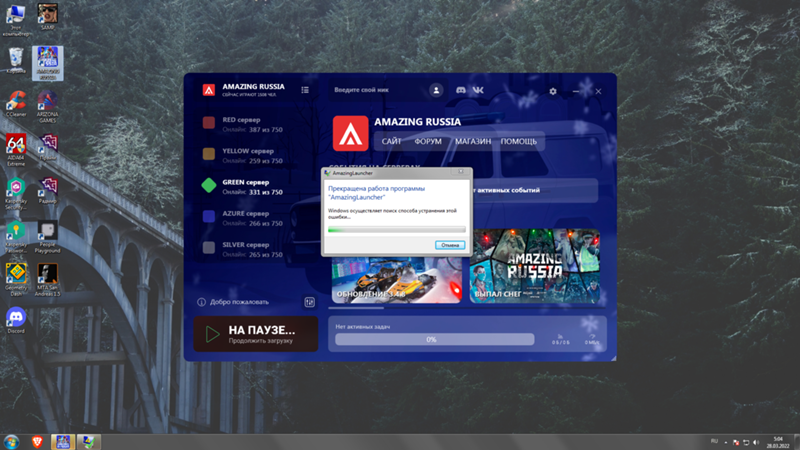Image resolution: width=800 pixels, height=450 pixels.
Task: Select the ARIZONA GAMES desktop shortcut
Action: (x=47, y=106)
